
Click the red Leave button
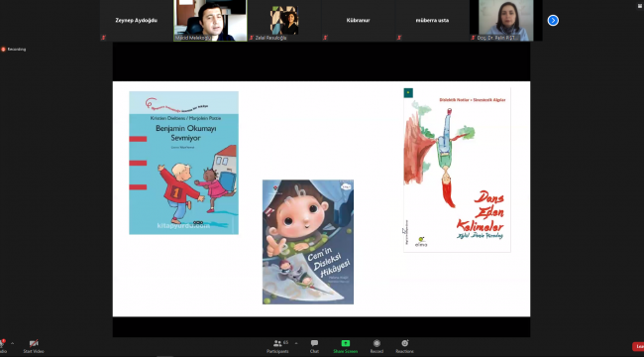pos(638,346)
